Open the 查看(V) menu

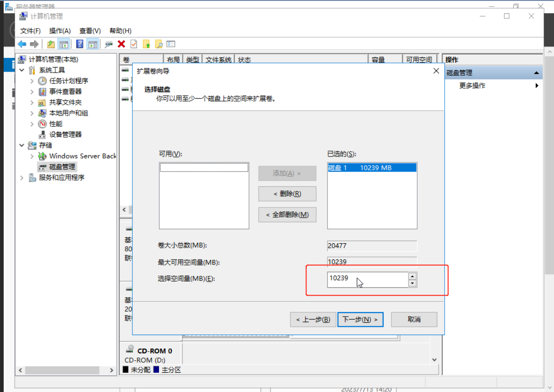point(90,31)
